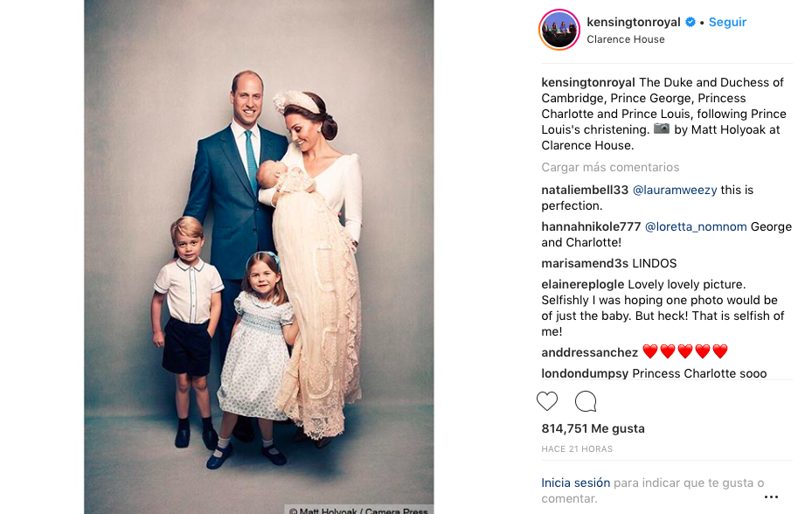Click the kensingtonroyal profile avatar
The height and width of the screenshot is (514, 812).
pyautogui.click(x=559, y=31)
